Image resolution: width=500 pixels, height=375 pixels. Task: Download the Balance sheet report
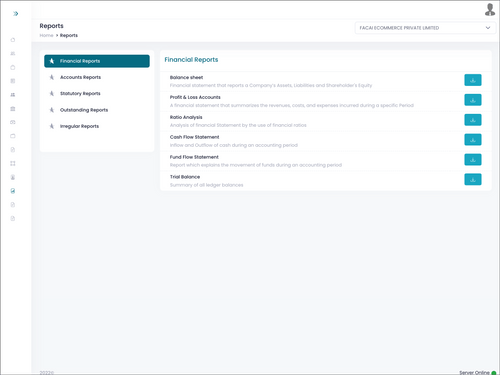pos(473,80)
